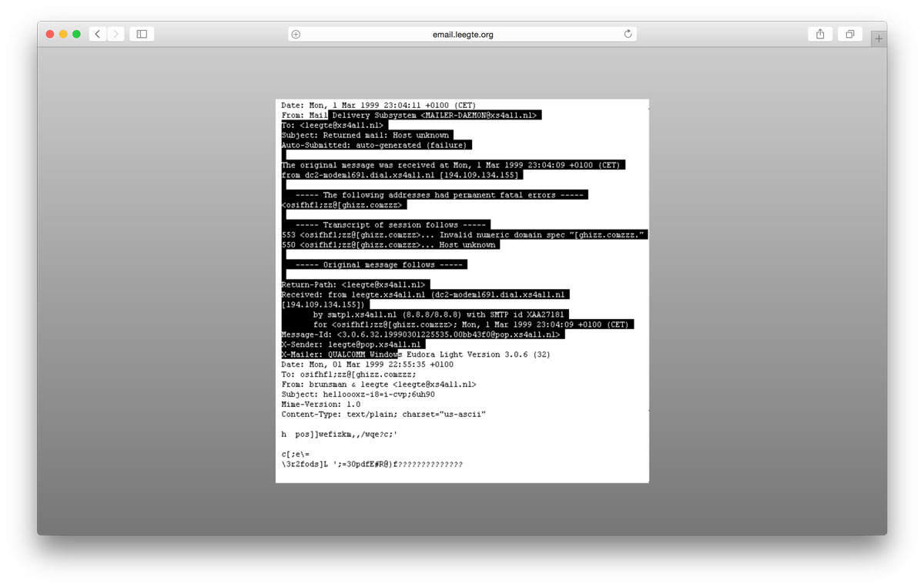Viewport: 924px width, 588px height.
Task: Click the 'Auto-Submitted: auto-generated (failure)' line
Action: (375, 145)
